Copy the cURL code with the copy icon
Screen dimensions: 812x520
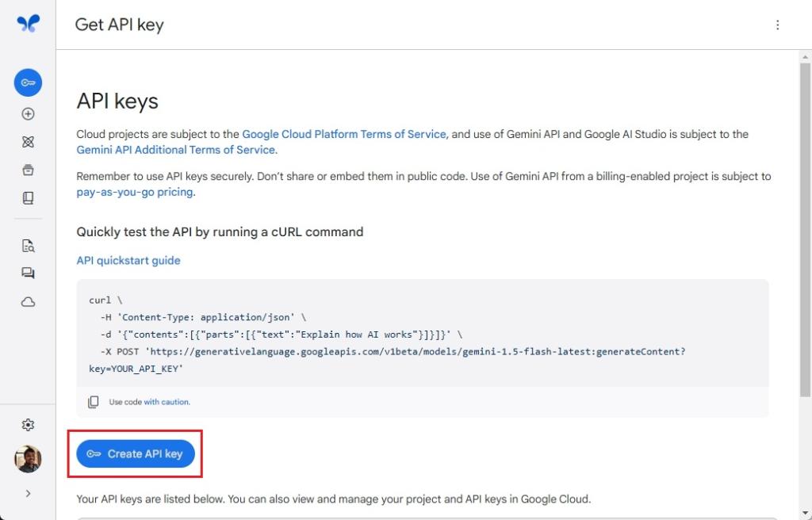coord(94,402)
